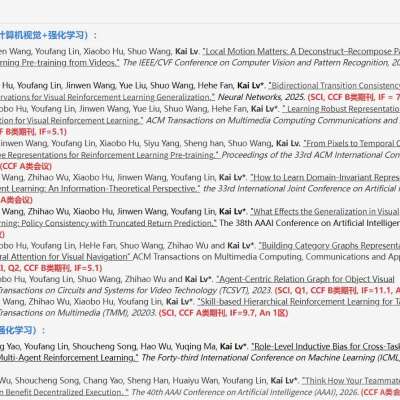
Task: Click 'Benefit Decentralized Execution.' link text
Action: pos(64,392)
